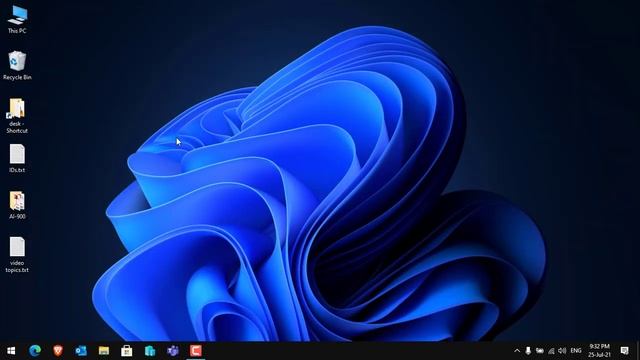Select the This PC desktop icon
The height and width of the screenshot is (360, 640).
(17, 20)
